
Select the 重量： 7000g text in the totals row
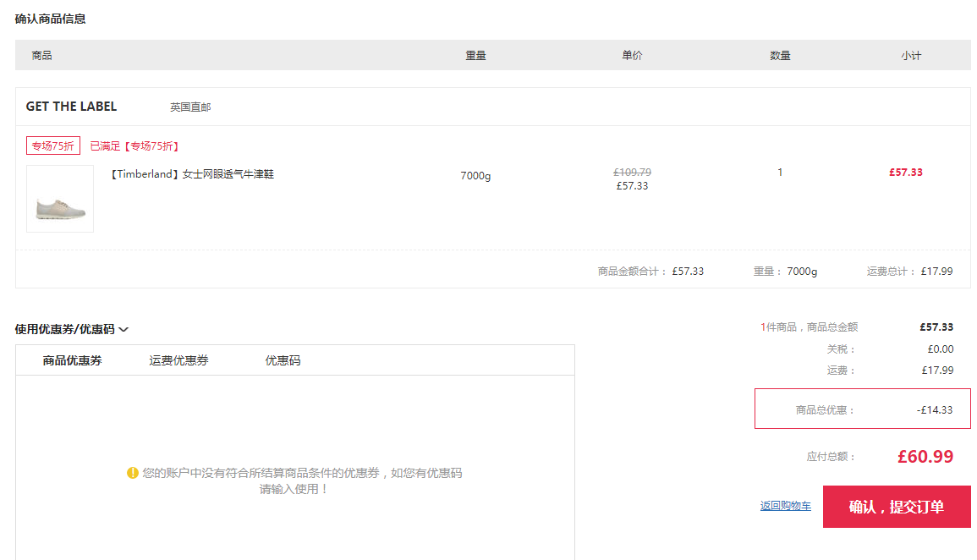tap(785, 272)
